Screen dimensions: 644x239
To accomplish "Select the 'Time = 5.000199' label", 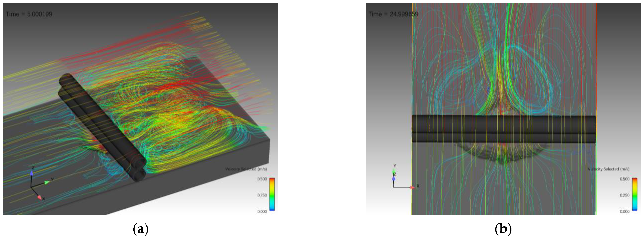I will click(x=29, y=14).
